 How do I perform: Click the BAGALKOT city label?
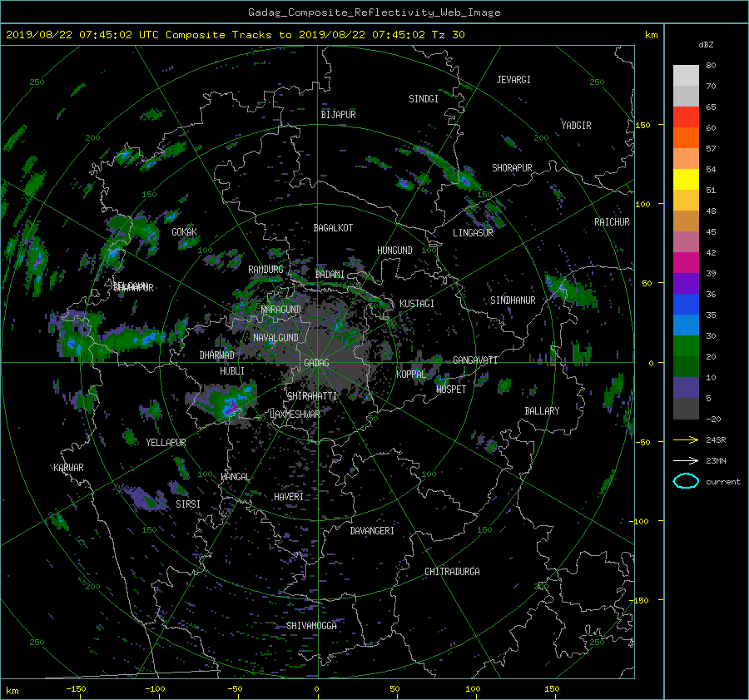click(x=333, y=228)
